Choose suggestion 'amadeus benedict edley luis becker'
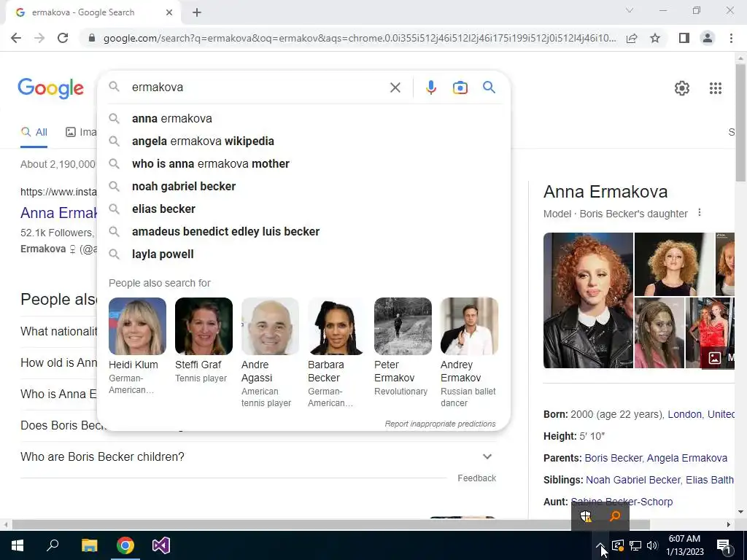 (x=303, y=231)
